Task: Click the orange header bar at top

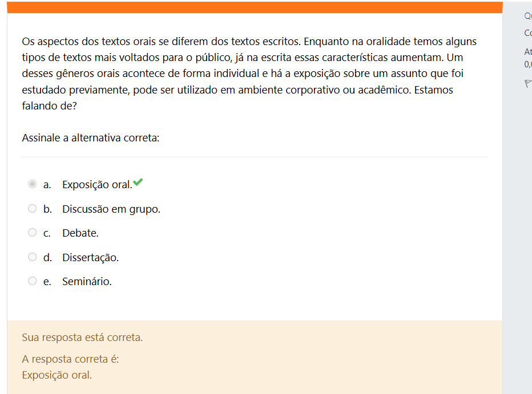Action: (255, 7)
